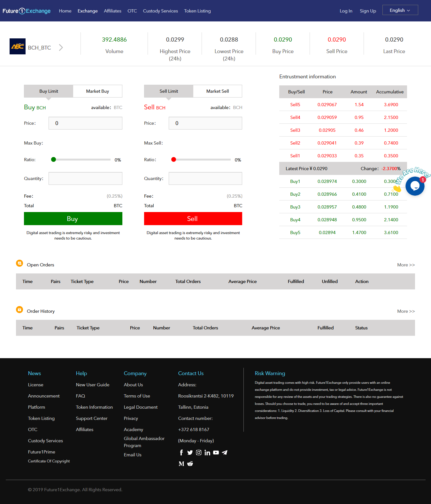Focus the Sell price input field
This screenshot has width=431, height=504.
pyautogui.click(x=205, y=123)
